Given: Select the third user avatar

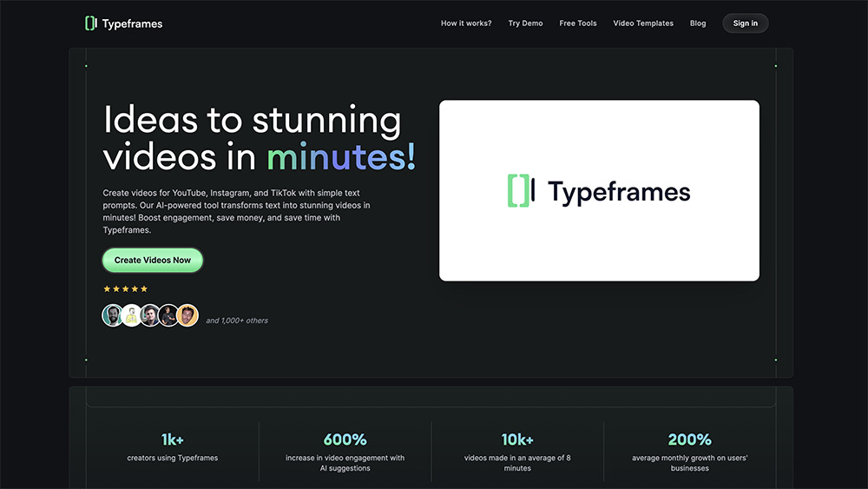Looking at the screenshot, I should click(150, 315).
